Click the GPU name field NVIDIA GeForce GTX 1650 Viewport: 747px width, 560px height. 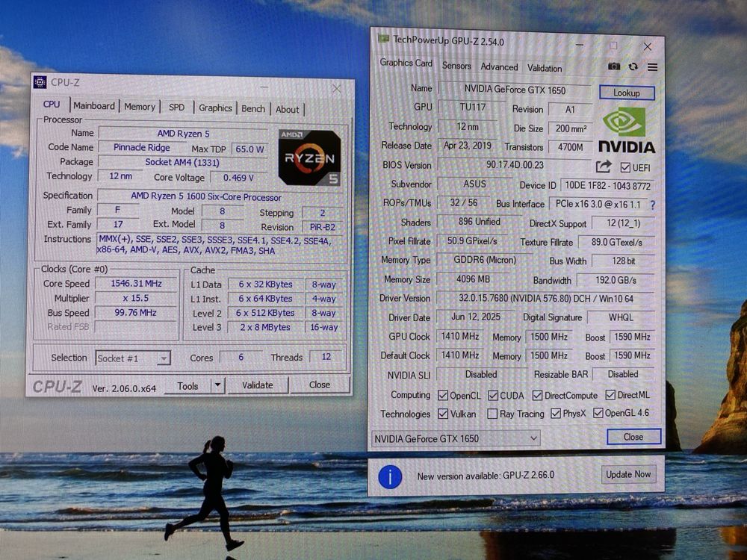point(515,90)
